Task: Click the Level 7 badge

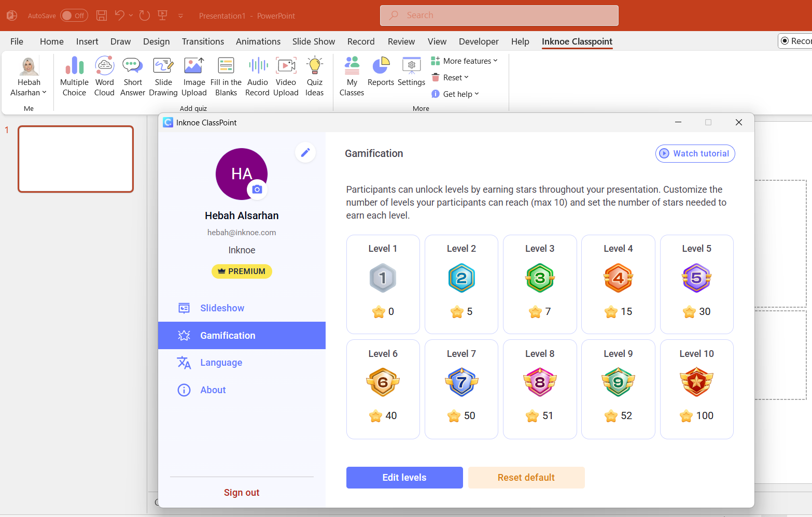Action: 461,382
